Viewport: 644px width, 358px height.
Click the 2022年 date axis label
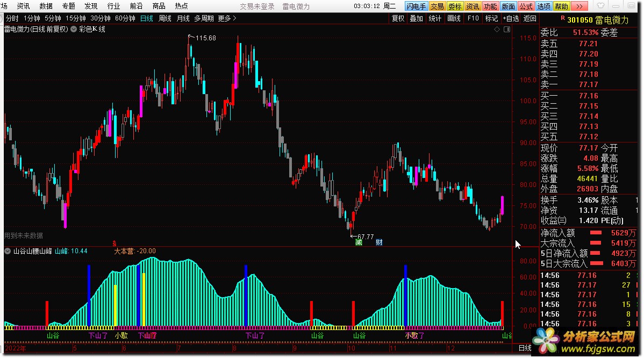[x=16, y=348]
